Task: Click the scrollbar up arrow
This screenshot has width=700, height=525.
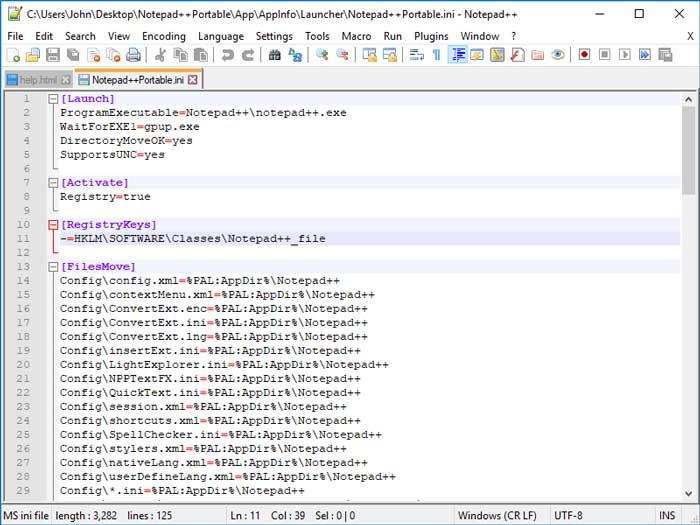Action: [x=688, y=100]
